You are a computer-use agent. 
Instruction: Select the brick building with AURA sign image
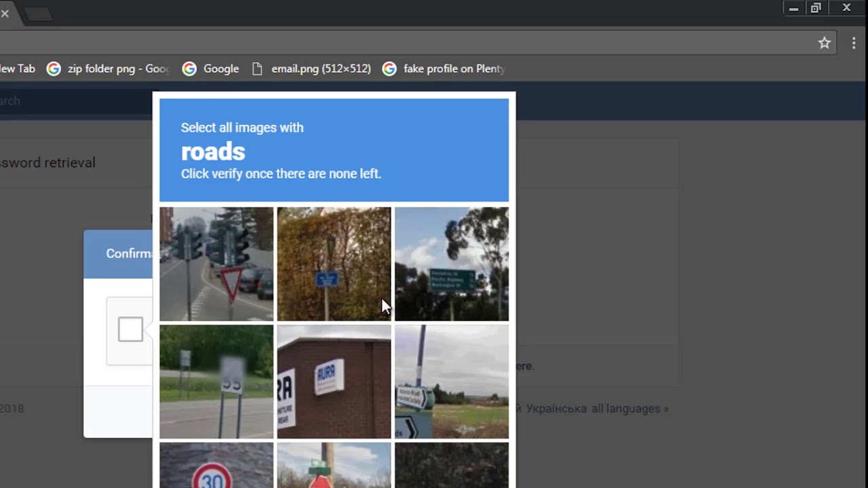click(x=334, y=382)
